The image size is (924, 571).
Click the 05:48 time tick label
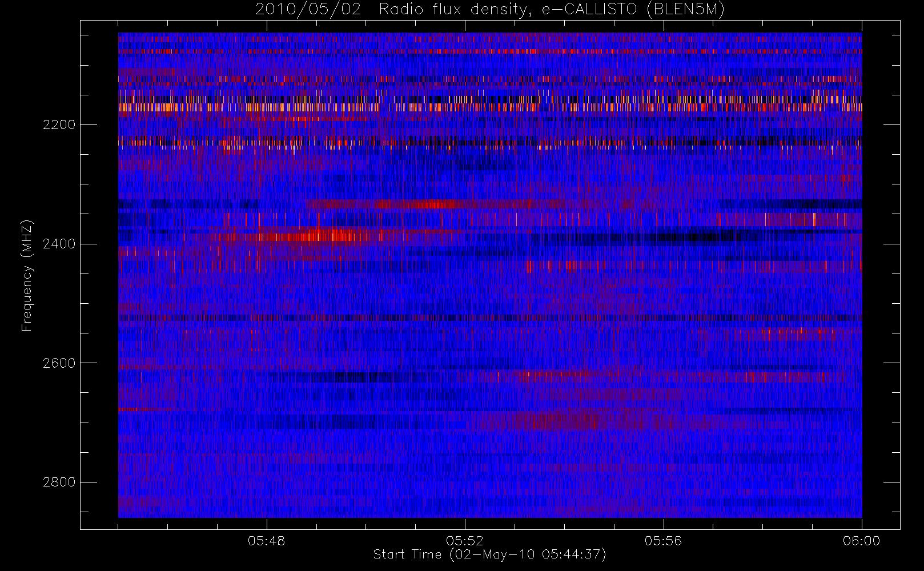(266, 541)
